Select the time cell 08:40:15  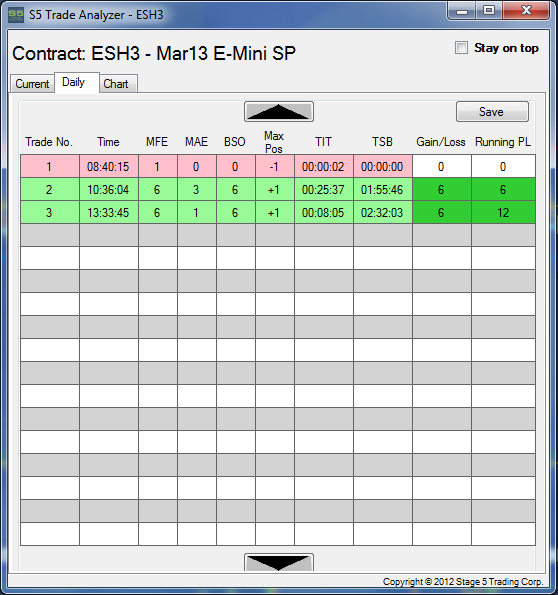click(x=109, y=166)
